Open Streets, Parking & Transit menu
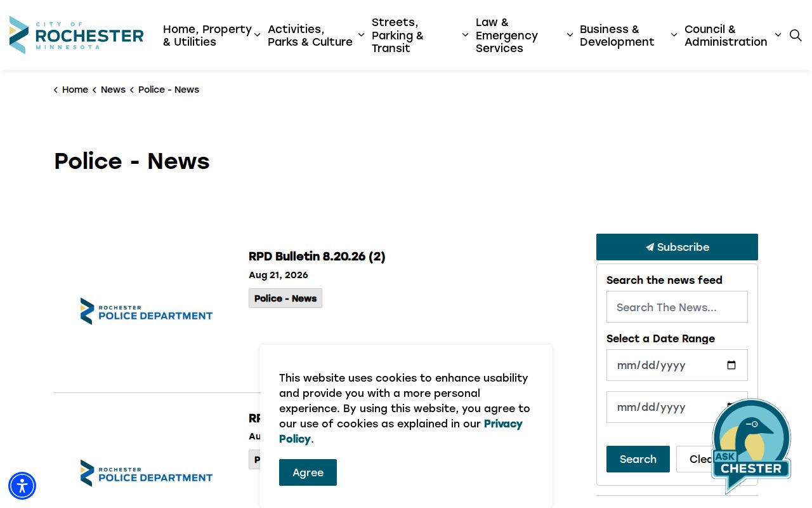The height and width of the screenshot is (508, 812). point(398,36)
